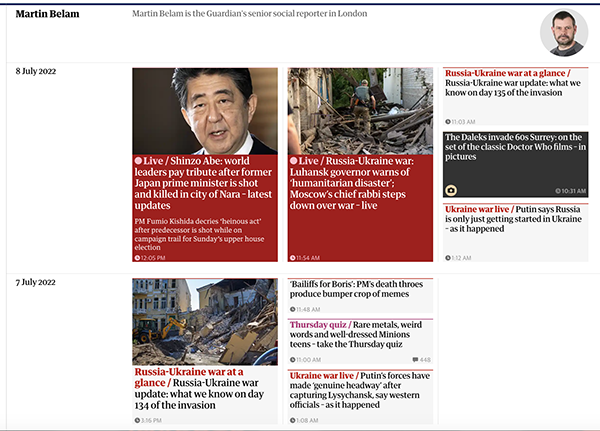
Task: Open Luhansk governor humanitarian disaster live headline
Action: pos(351,183)
